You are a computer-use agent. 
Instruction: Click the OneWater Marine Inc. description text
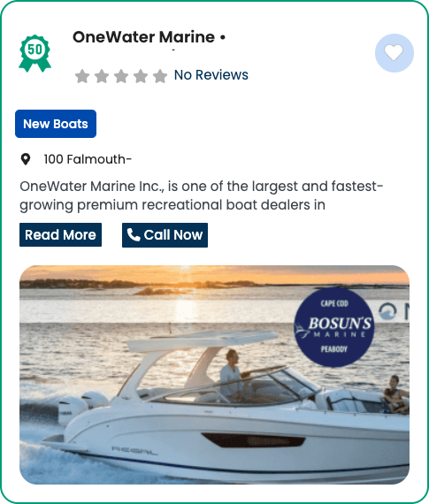click(202, 195)
